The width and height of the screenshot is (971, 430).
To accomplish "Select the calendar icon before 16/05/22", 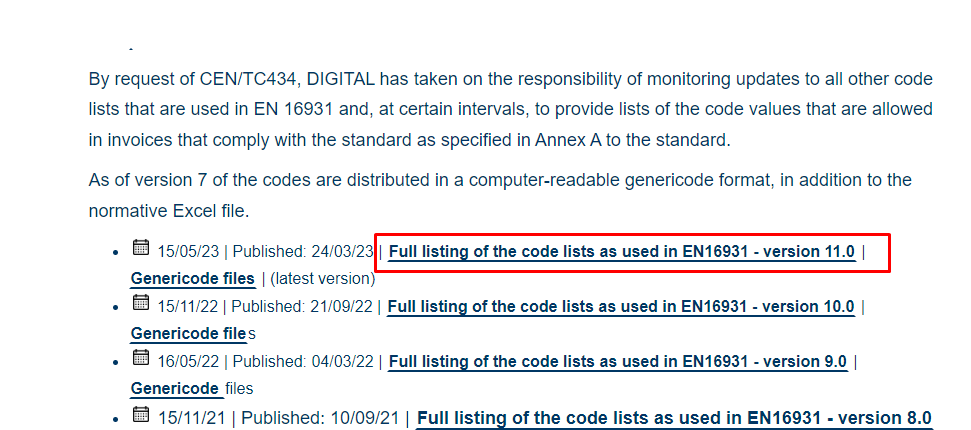I will click(x=141, y=357).
